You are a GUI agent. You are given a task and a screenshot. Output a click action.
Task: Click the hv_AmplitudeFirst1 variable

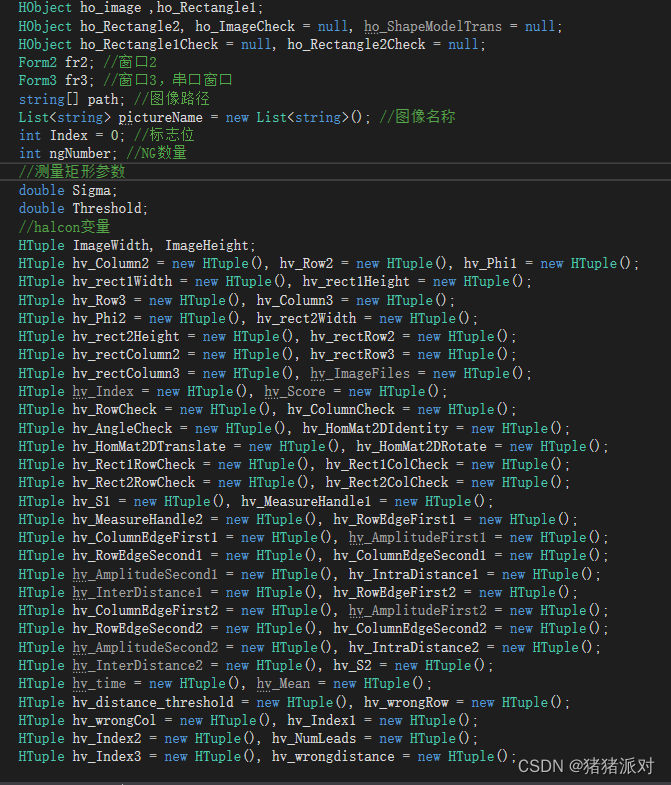tap(418, 538)
